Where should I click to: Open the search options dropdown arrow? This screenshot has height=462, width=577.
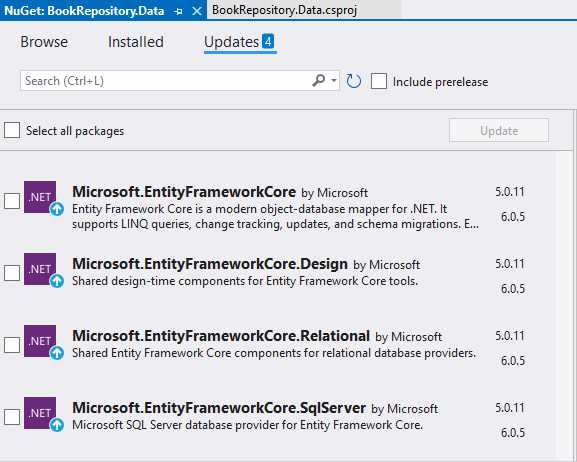pos(333,80)
